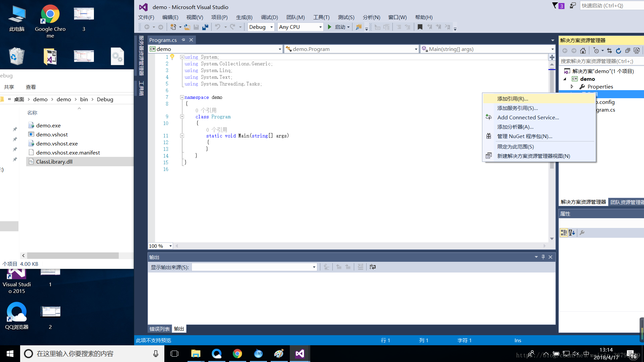The image size is (644, 362).
Task: Click the Open File folder icon
Action: click(x=187, y=27)
